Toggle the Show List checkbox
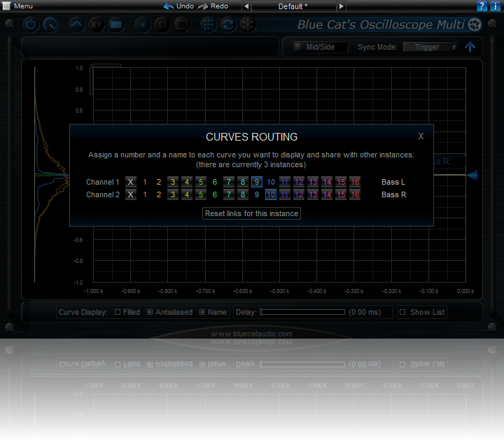 [x=402, y=313]
